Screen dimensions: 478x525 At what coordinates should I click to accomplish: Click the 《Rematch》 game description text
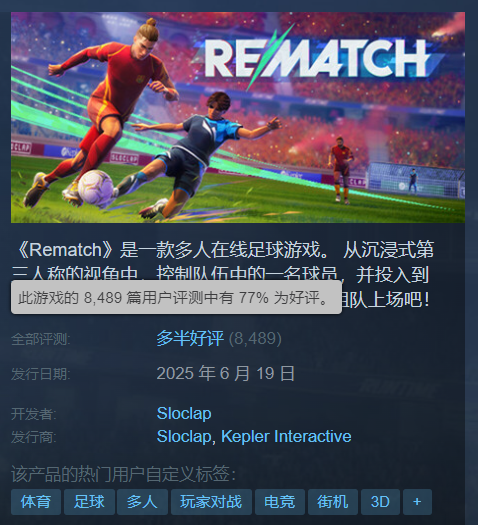point(223,274)
